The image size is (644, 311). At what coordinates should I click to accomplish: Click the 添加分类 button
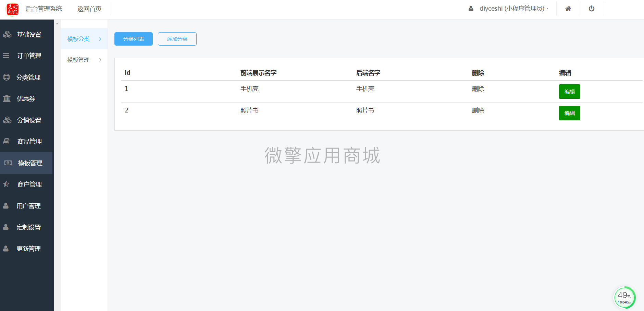click(x=177, y=39)
